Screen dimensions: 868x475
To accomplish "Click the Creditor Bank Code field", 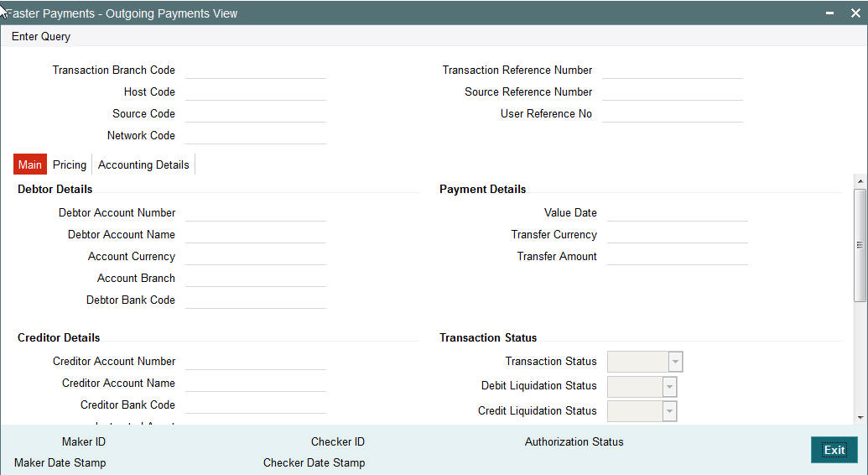I will (x=256, y=405).
